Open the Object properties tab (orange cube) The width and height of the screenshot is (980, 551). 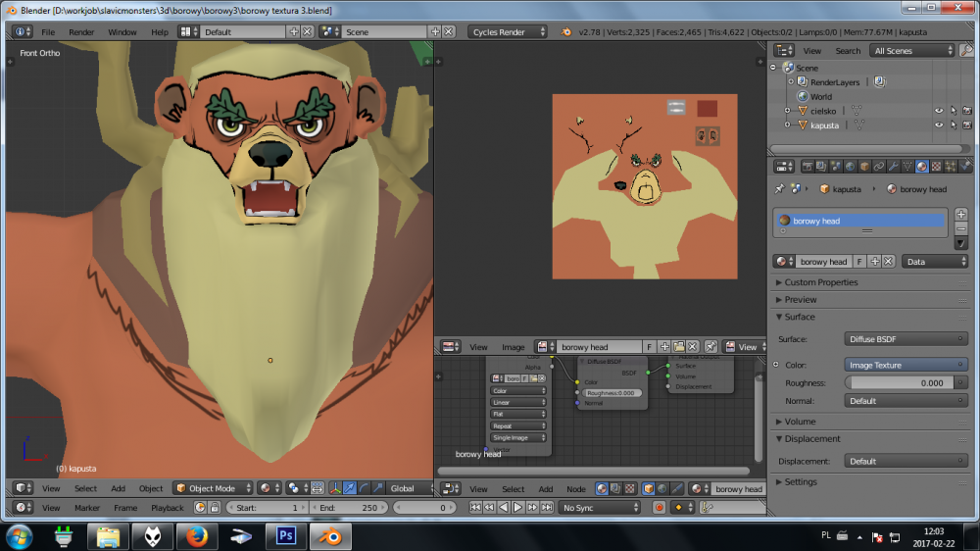864,167
